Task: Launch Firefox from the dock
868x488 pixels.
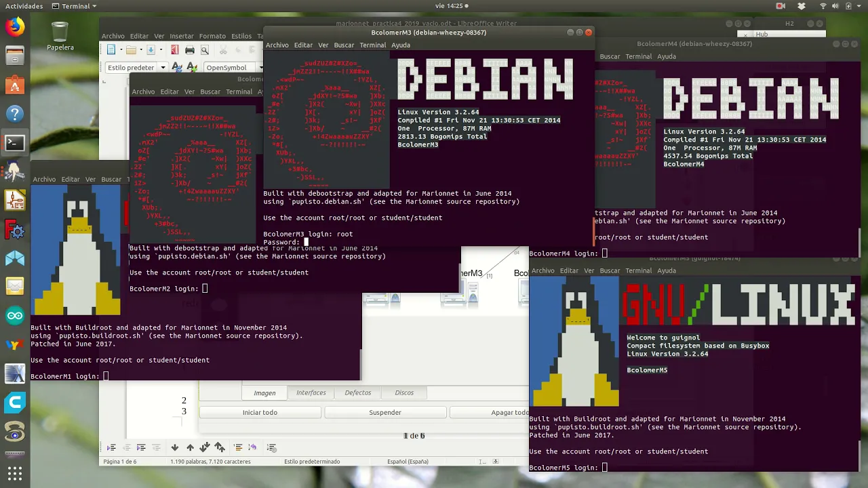Action: click(15, 27)
